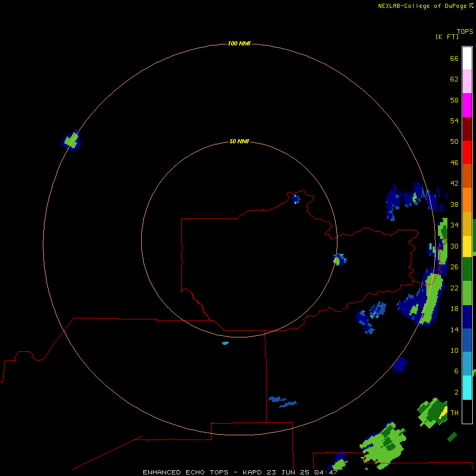The height and width of the screenshot is (476, 476).
Task: Click the '58' legend value
Action: (454, 100)
